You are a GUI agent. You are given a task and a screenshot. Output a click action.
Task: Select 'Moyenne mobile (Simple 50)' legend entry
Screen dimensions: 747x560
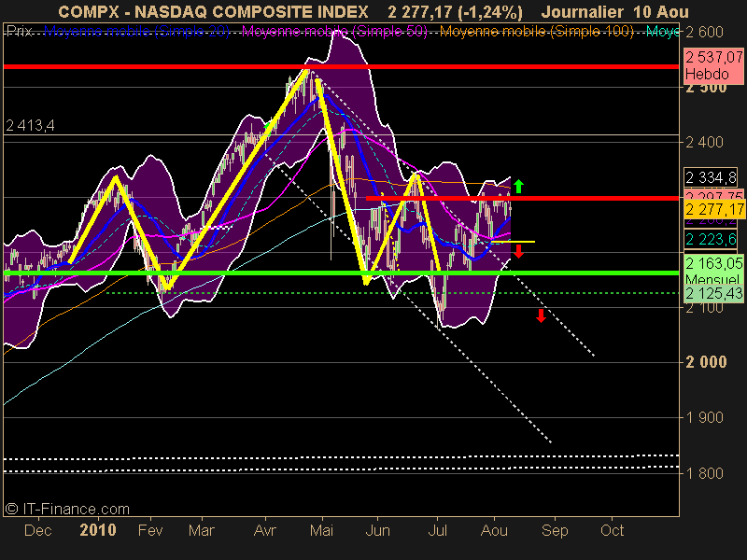coord(335,32)
